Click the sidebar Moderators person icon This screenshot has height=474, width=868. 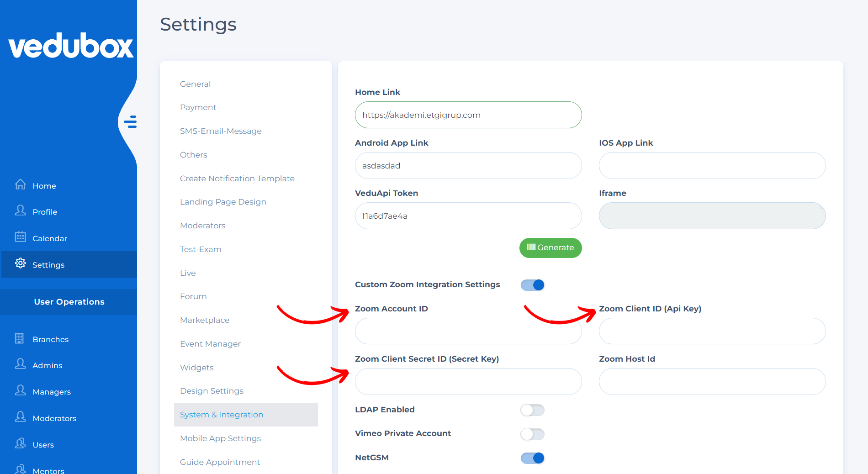point(21,417)
